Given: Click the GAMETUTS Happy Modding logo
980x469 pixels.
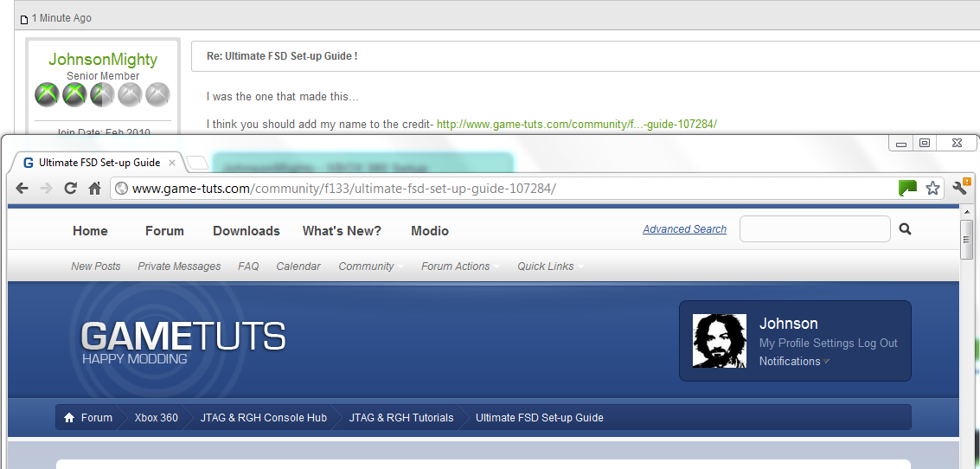Looking at the screenshot, I should (183, 343).
